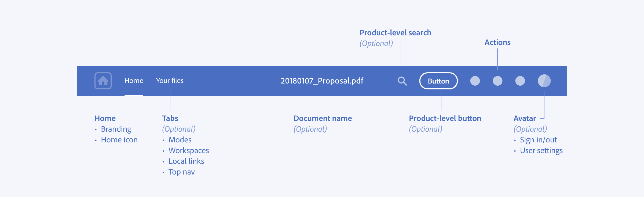
Task: Click the Product-level search heading
Action: [x=395, y=33]
